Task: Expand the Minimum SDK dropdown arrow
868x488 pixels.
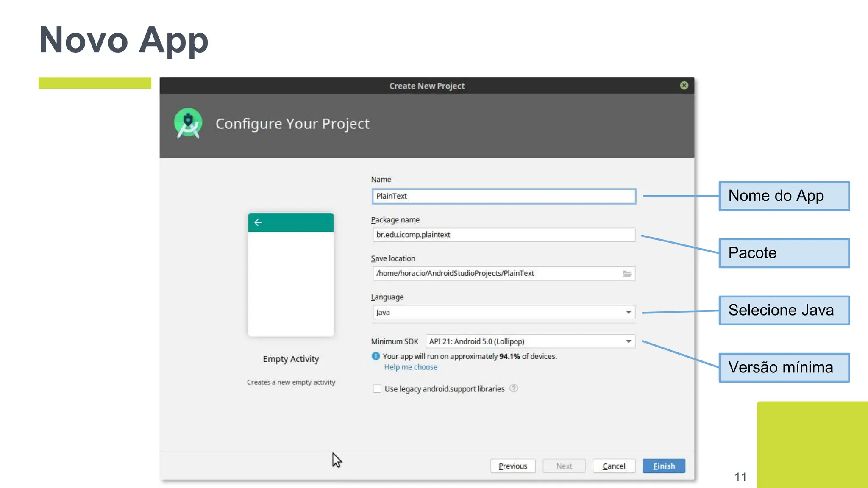Action: tap(629, 341)
